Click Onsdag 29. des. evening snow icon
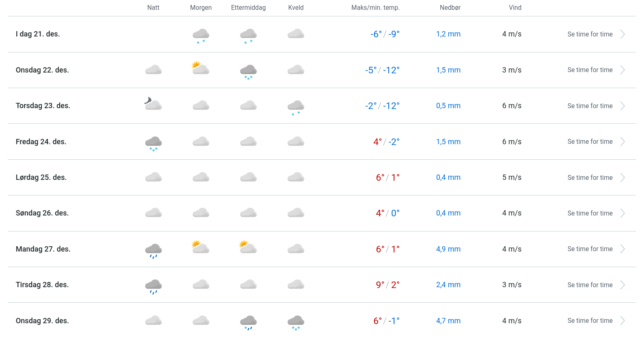 (296, 322)
